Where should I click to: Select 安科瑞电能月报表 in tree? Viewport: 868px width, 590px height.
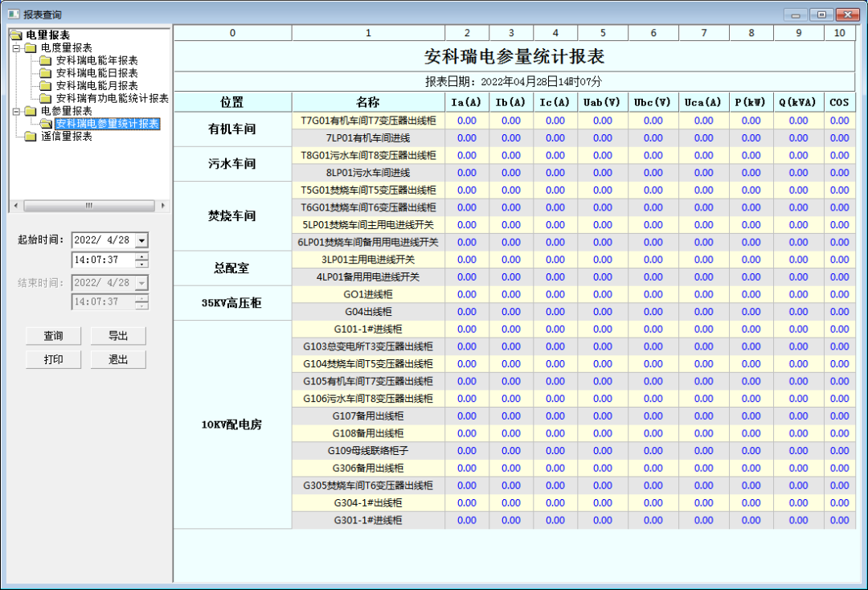(x=97, y=86)
